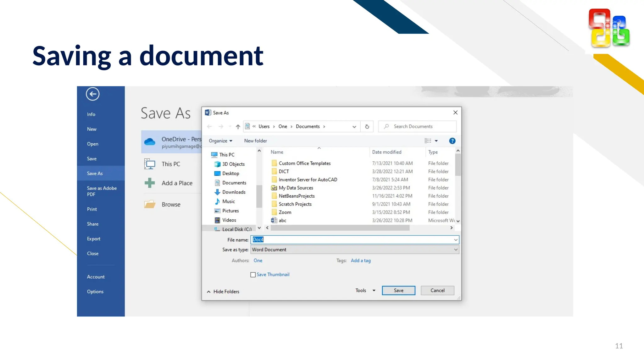Select the NetBeansProjects folder

click(x=297, y=196)
